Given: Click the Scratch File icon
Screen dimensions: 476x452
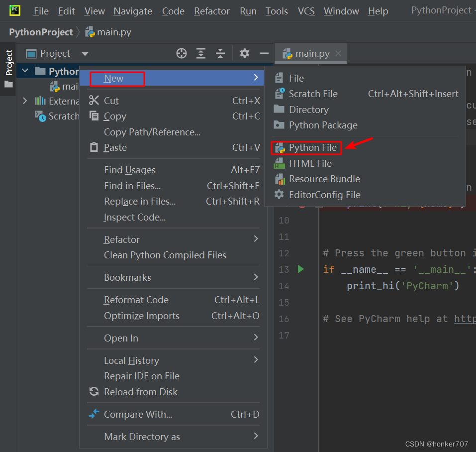Looking at the screenshot, I should tap(280, 94).
